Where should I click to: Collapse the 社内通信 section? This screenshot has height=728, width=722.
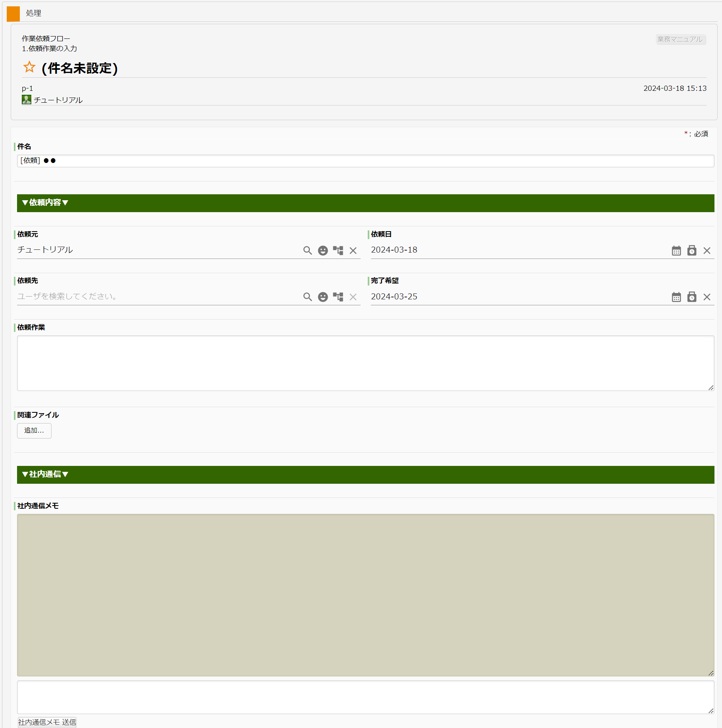tap(45, 475)
